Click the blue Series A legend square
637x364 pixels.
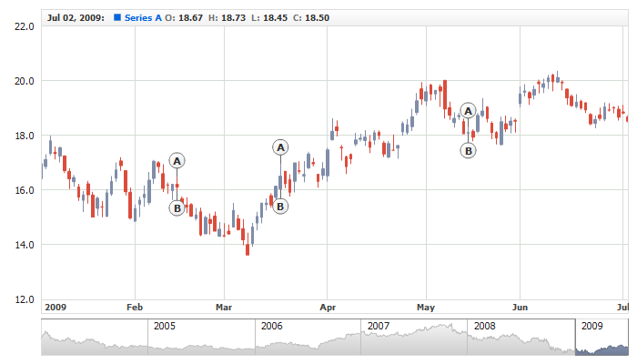[116, 17]
